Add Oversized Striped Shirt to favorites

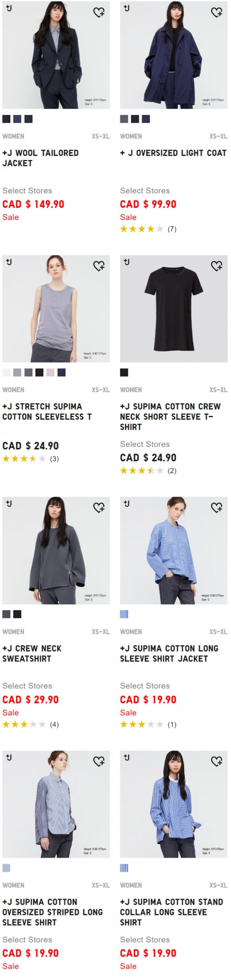coord(99,761)
